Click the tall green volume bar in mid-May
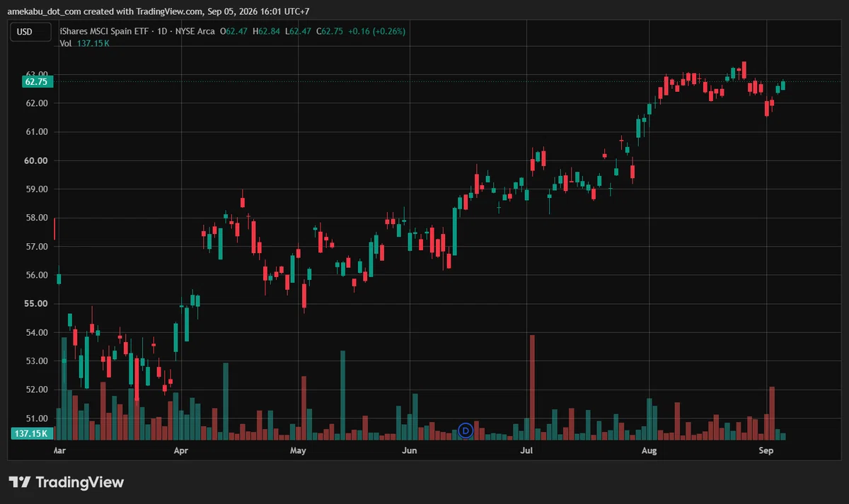 click(343, 395)
